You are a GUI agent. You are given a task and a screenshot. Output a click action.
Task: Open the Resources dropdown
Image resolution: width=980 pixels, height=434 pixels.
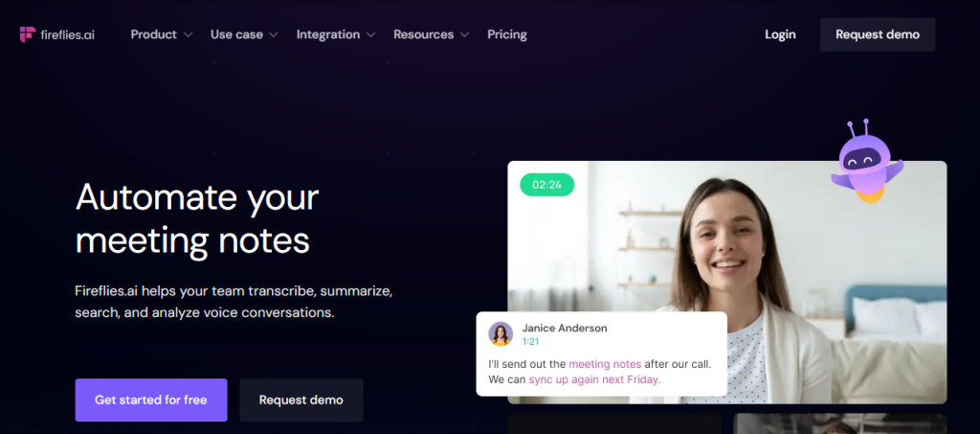point(431,34)
